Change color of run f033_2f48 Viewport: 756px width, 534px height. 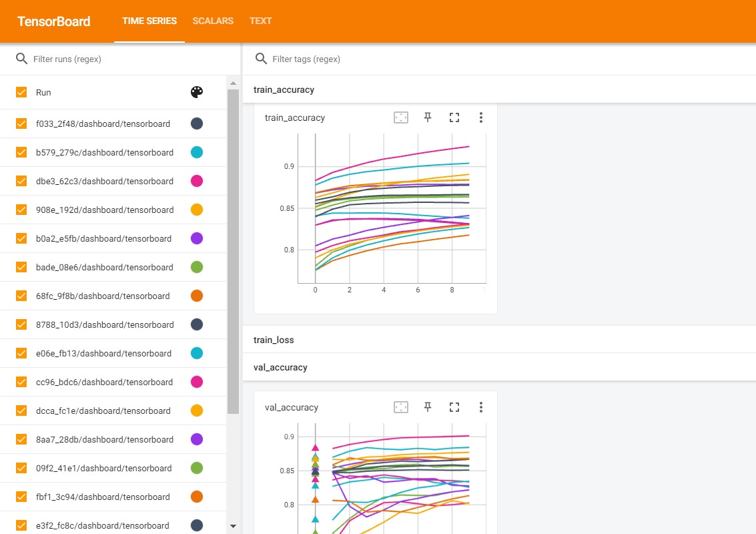pyautogui.click(x=197, y=123)
